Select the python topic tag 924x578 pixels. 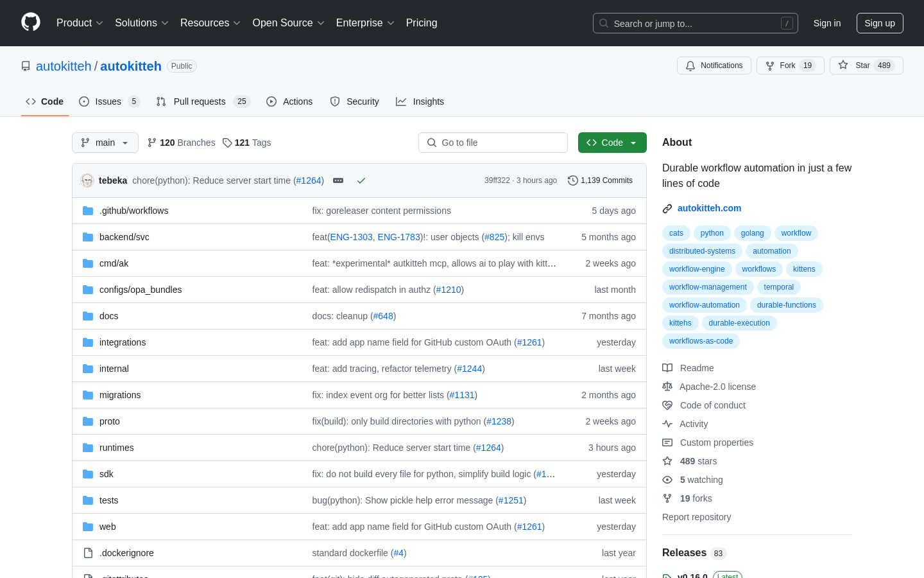click(x=712, y=233)
